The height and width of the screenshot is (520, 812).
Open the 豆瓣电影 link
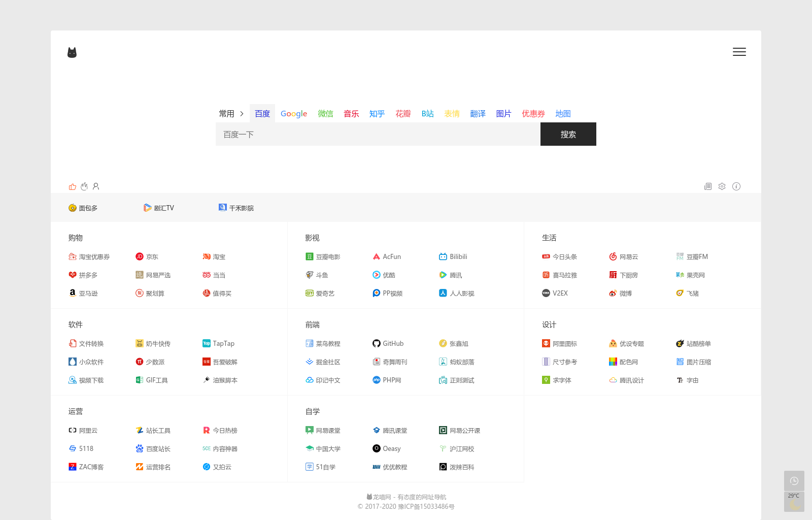(323, 257)
